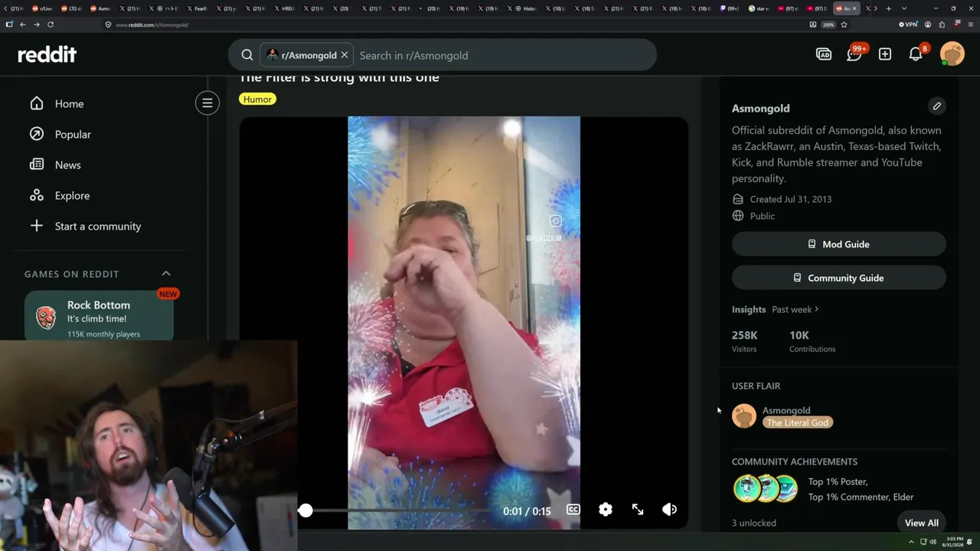Switch to the HREU tab

[x=285, y=8]
